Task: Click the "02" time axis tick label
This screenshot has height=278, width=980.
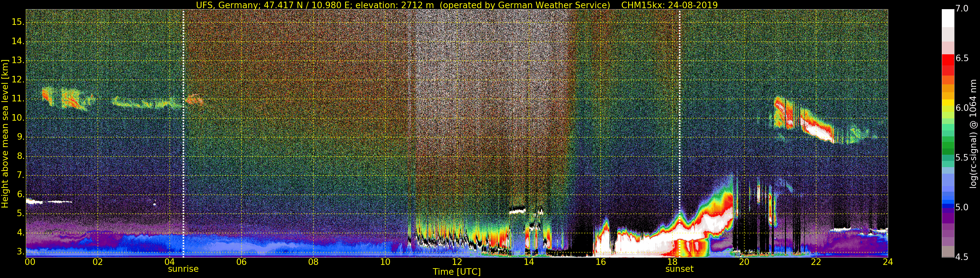Action: pyautogui.click(x=98, y=262)
